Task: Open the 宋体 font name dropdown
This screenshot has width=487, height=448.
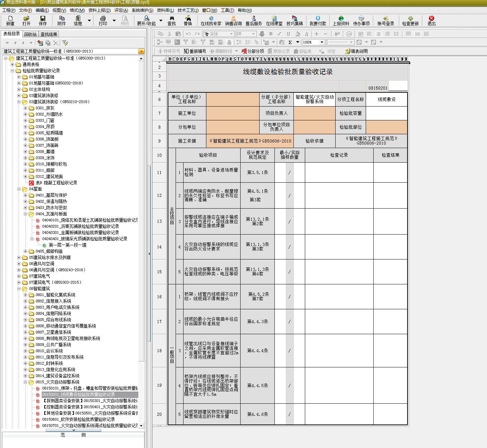Action: click(x=231, y=34)
